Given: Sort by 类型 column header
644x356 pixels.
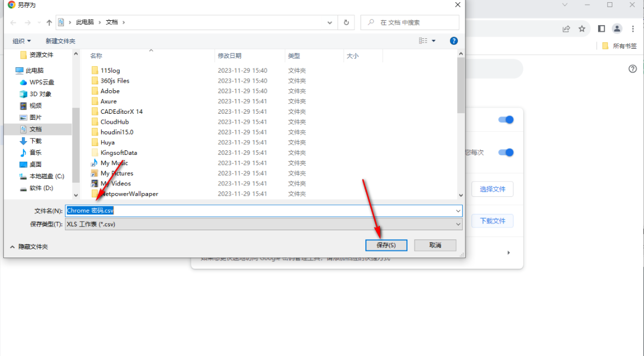Looking at the screenshot, I should [294, 56].
